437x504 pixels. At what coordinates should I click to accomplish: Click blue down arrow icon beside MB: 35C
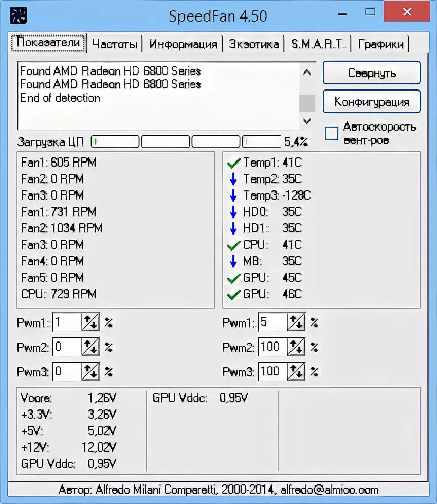coord(233,261)
